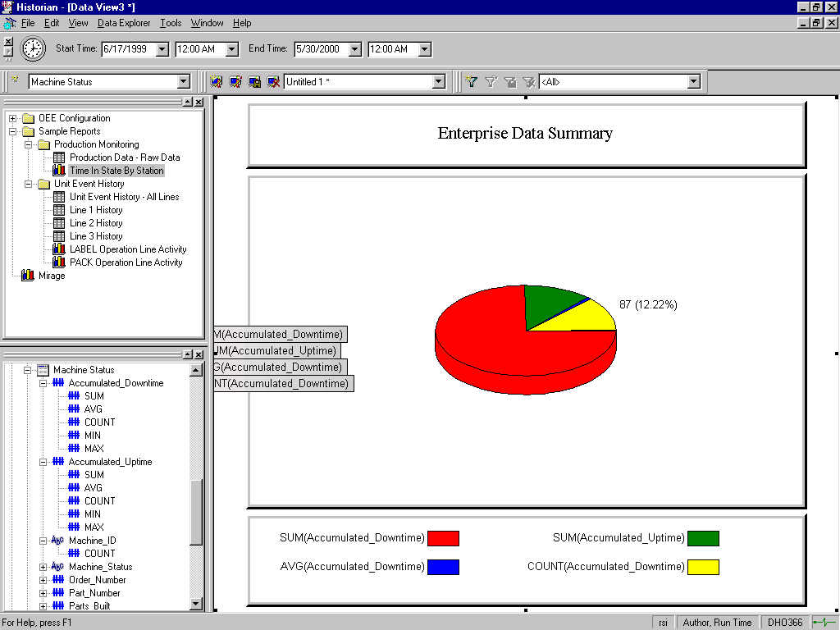Open the Data Explorer menu
Viewport: 840px width, 630px height.
pos(124,23)
